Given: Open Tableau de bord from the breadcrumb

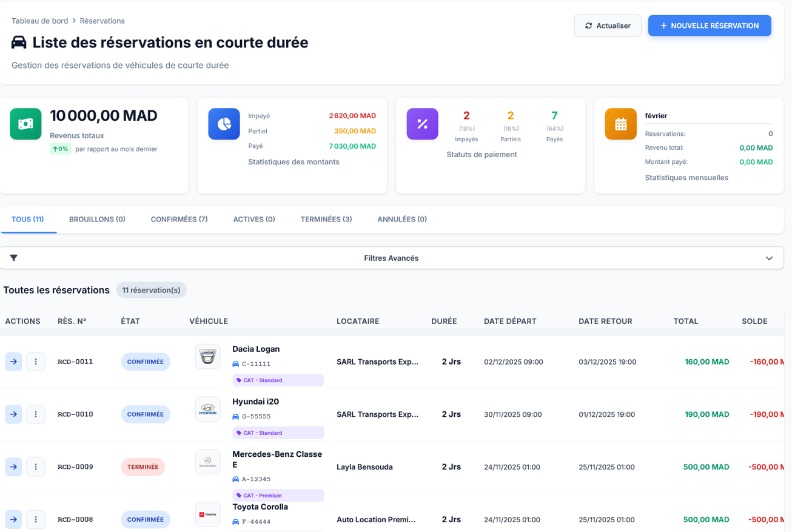Looking at the screenshot, I should (39, 20).
